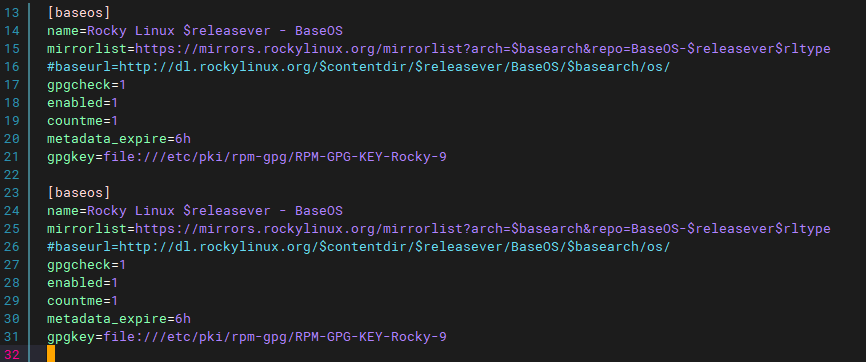Click countme=1 on line 29

[x=82, y=301]
